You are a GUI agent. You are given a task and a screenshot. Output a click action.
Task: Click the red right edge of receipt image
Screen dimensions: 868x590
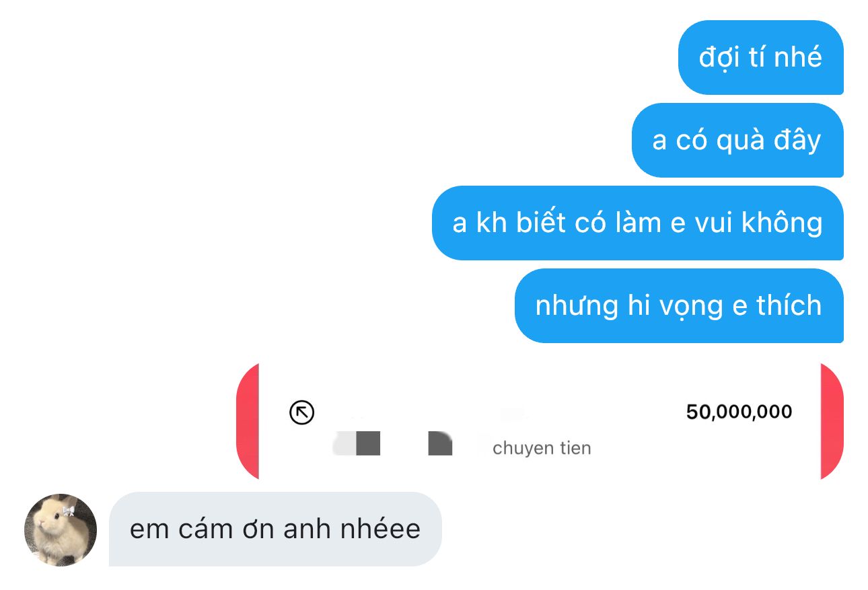(x=832, y=421)
